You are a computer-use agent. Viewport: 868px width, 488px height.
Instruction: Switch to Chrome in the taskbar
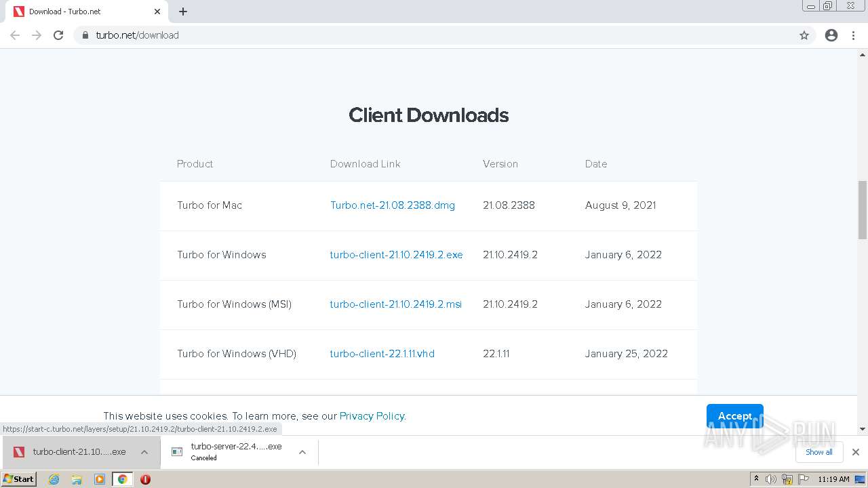[x=123, y=479]
